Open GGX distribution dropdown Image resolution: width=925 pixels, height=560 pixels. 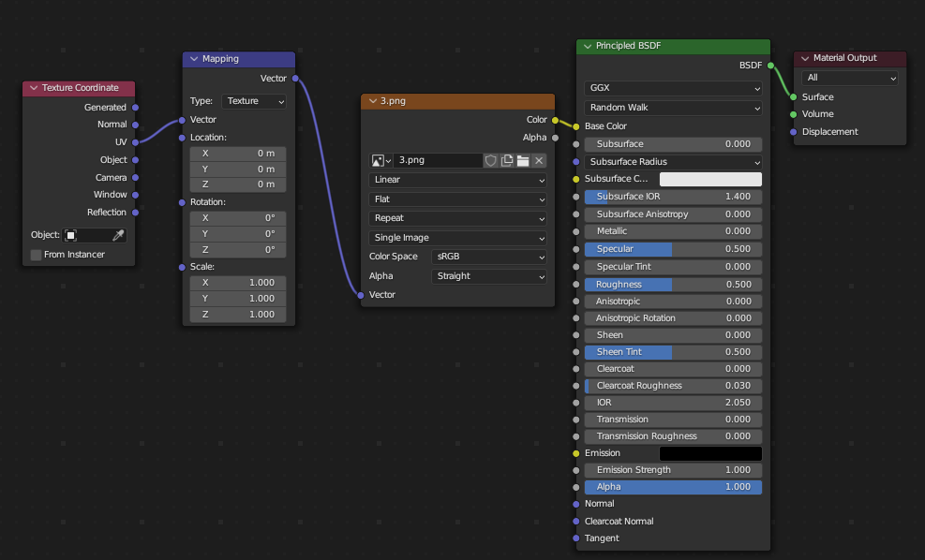click(673, 88)
